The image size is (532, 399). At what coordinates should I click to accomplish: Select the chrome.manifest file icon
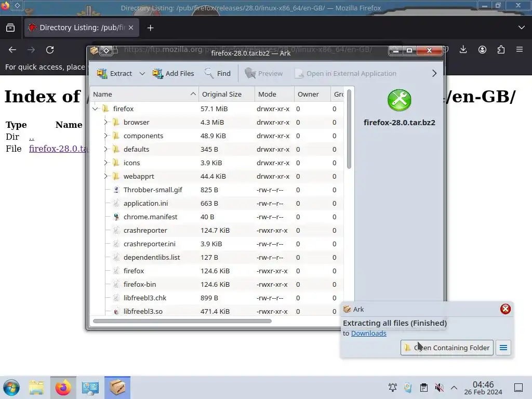click(116, 217)
